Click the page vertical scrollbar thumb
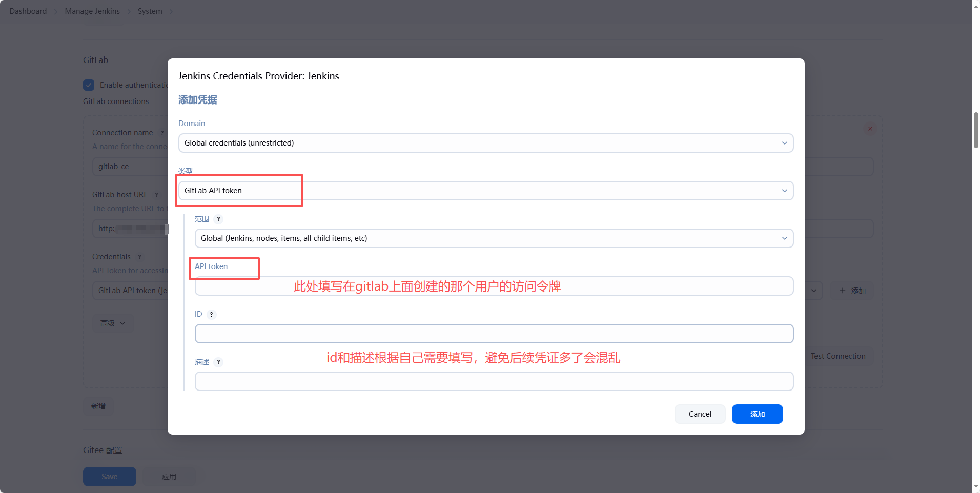Image resolution: width=980 pixels, height=493 pixels. tap(976, 130)
